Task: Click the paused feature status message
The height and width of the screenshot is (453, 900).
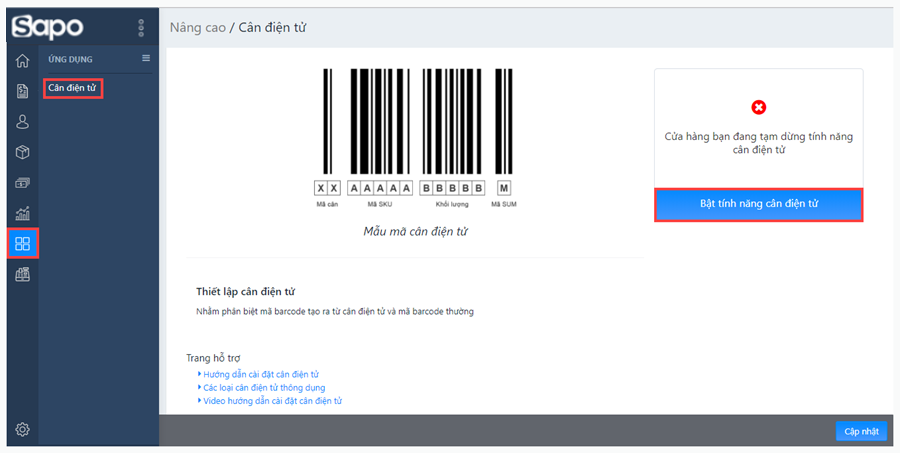Action: pyautogui.click(x=758, y=143)
